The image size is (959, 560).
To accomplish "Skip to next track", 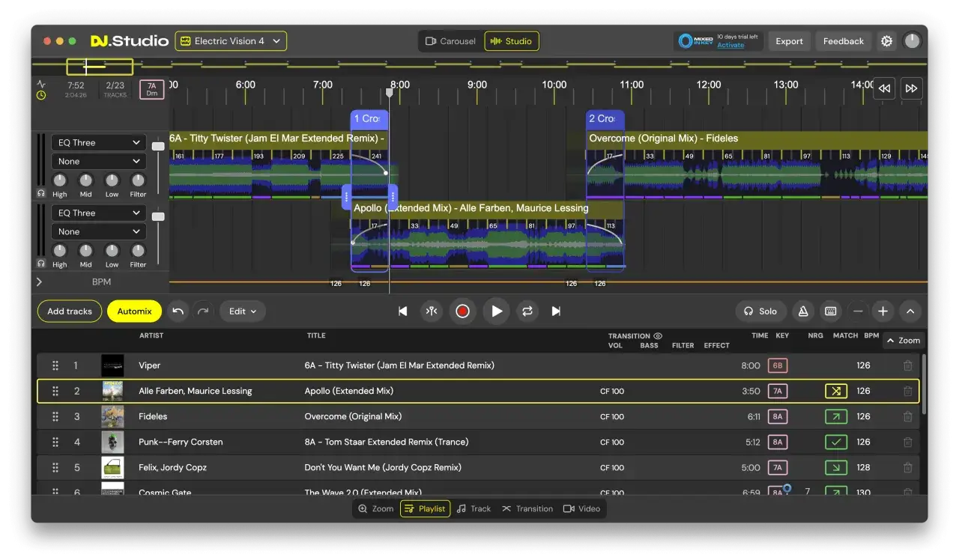I will (x=556, y=311).
